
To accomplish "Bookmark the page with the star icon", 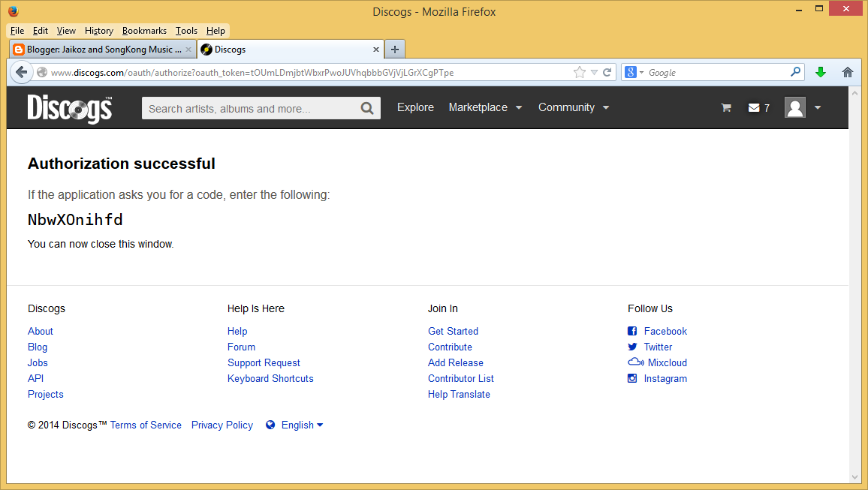I will click(x=579, y=72).
